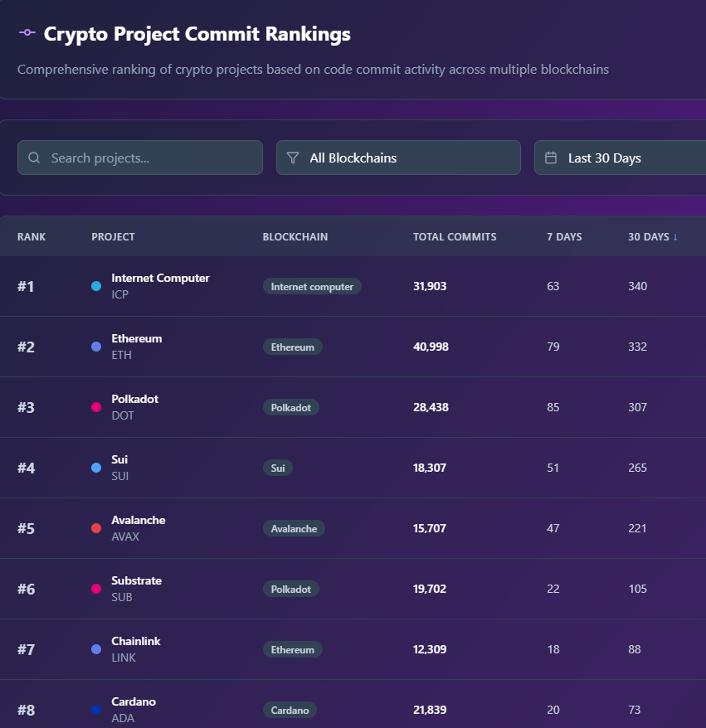Click the search magnifier icon

tap(34, 158)
